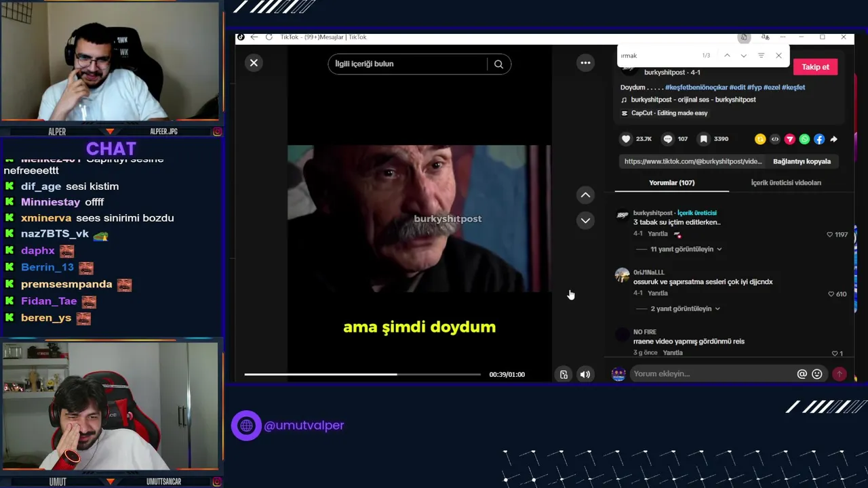Click the yellow repost icon

click(x=760, y=139)
